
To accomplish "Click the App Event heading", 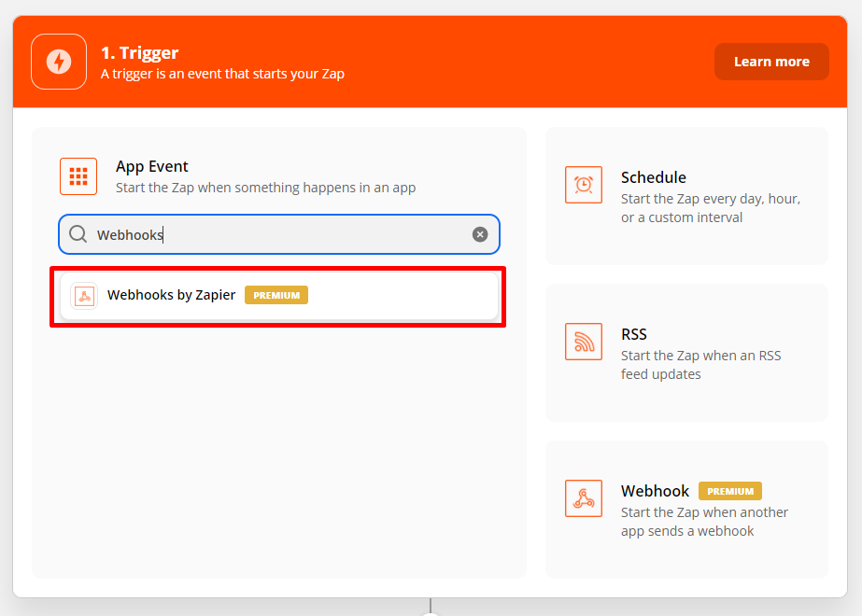I will (151, 166).
